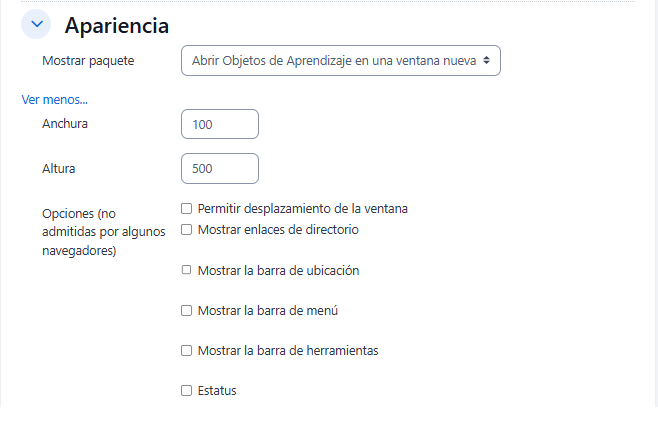Enable Permitir desplazamiento de la ventana checkbox
Viewport: 658px width, 428px height.
pos(186,209)
